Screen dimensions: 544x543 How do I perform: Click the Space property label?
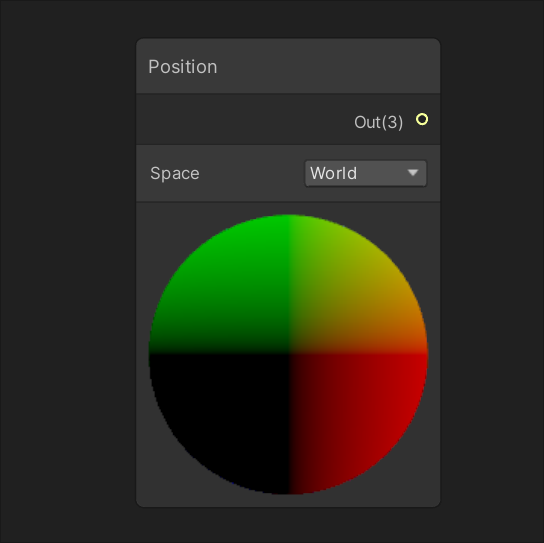pos(175,173)
